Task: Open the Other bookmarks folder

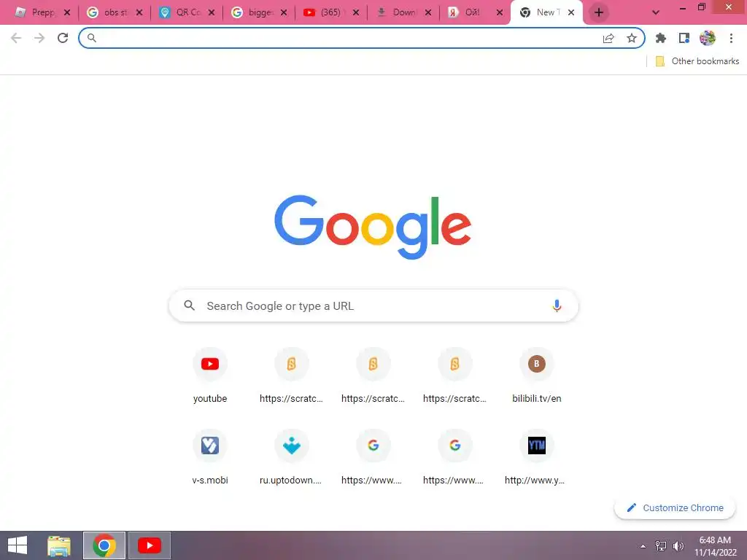Action: point(697,61)
